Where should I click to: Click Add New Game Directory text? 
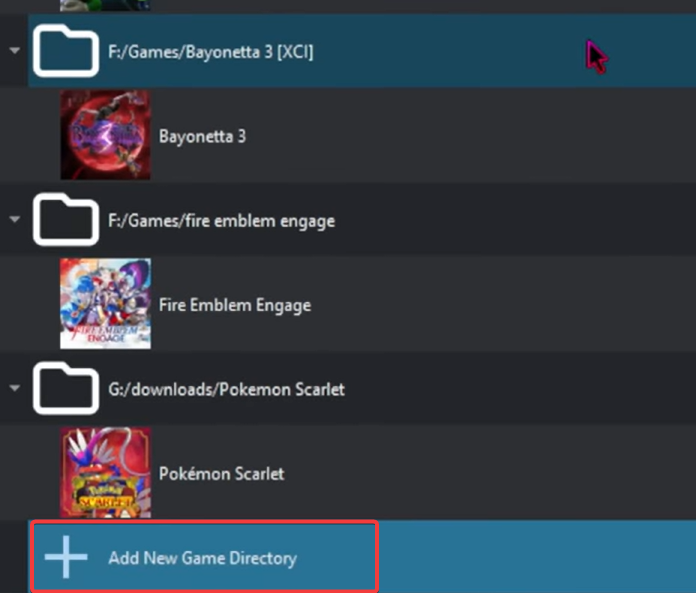[x=203, y=558]
